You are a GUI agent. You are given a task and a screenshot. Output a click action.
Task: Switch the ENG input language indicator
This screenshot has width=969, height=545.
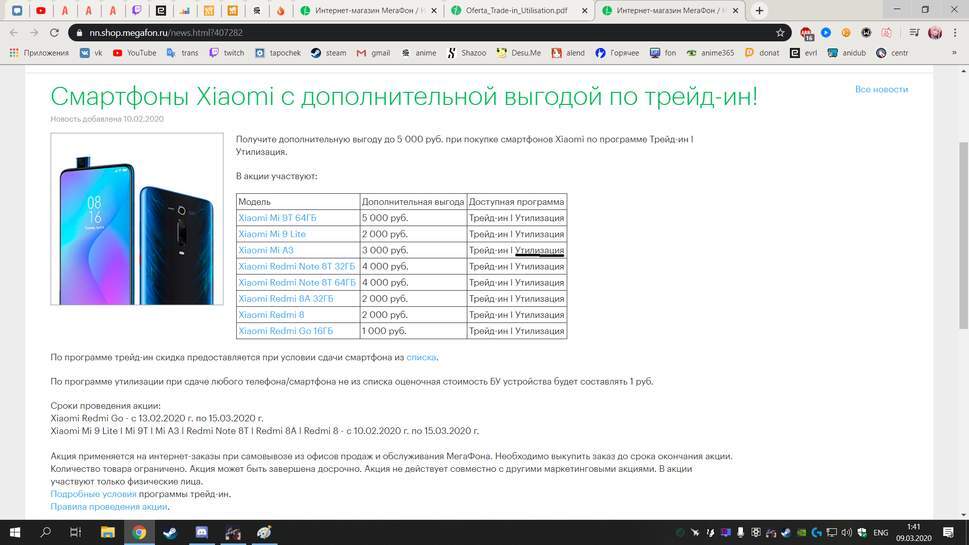pyautogui.click(x=881, y=533)
